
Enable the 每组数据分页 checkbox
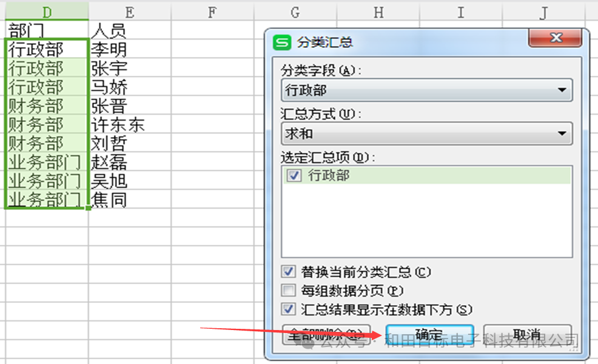[288, 291]
